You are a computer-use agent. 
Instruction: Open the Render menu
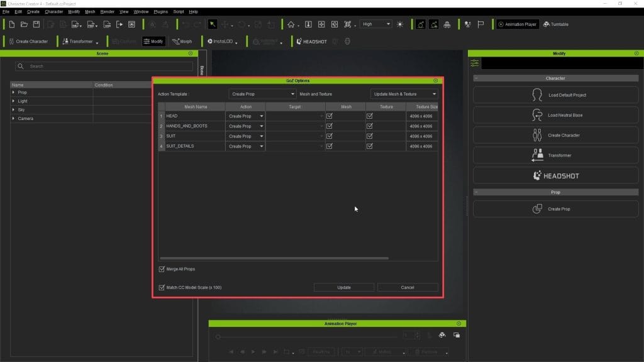[x=108, y=11]
